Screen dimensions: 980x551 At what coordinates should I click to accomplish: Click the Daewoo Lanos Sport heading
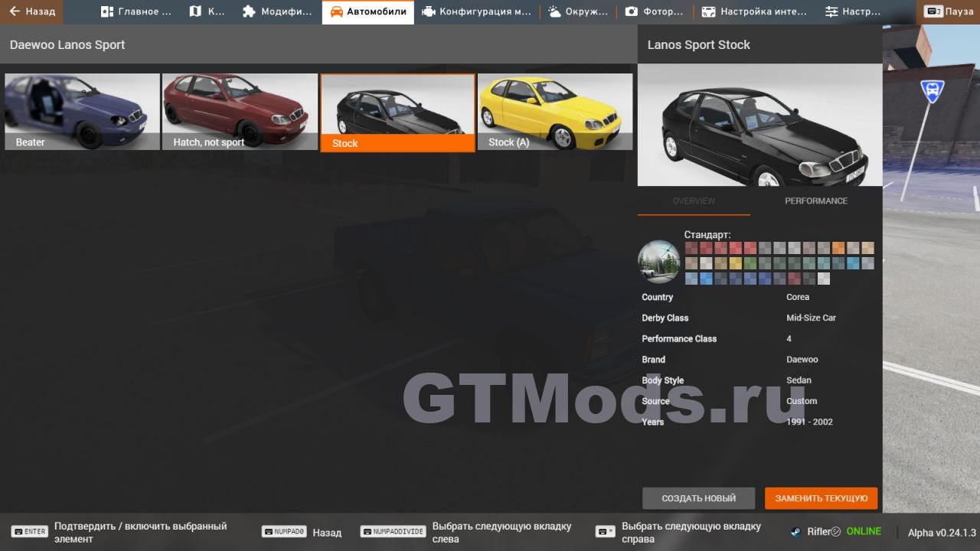67,45
